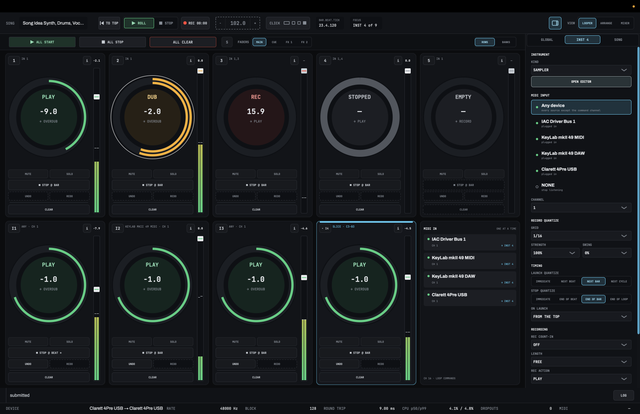Viewport: 640px width, 414px height.
Task: Adjust loop 1 volume fader handle
Action: tap(97, 97)
